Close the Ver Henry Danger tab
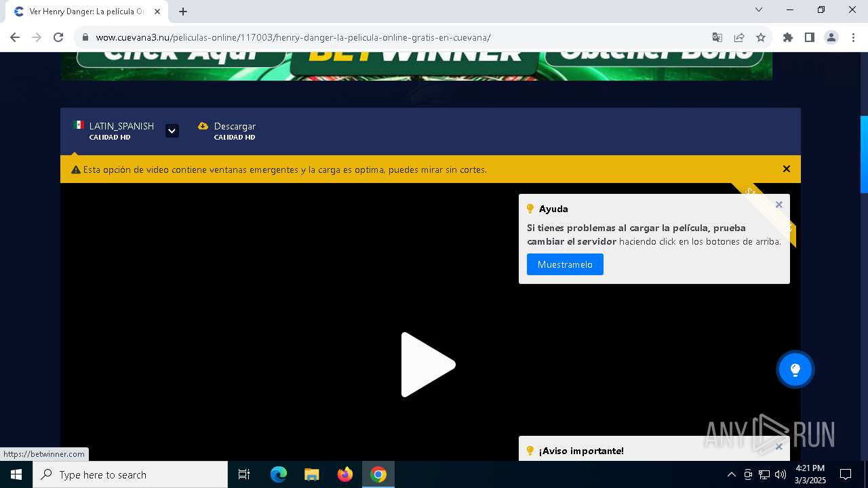Image resolution: width=868 pixels, height=488 pixels. [x=157, y=12]
